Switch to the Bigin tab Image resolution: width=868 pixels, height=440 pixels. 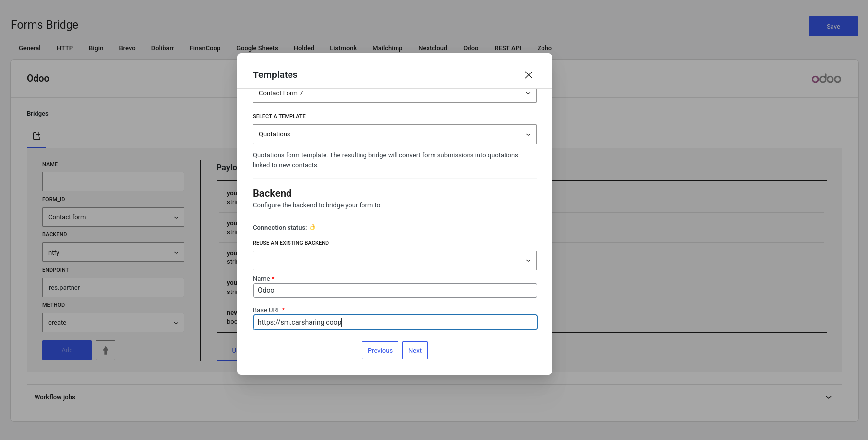coord(96,48)
